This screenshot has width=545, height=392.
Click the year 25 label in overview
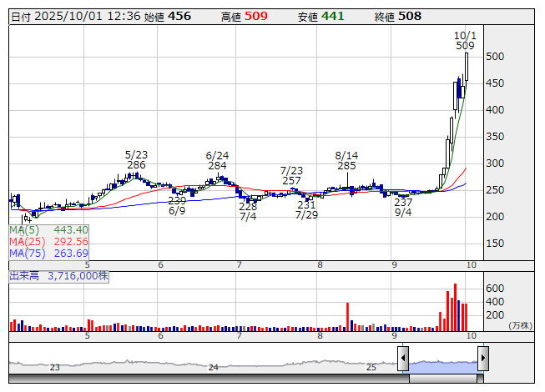[371, 367]
